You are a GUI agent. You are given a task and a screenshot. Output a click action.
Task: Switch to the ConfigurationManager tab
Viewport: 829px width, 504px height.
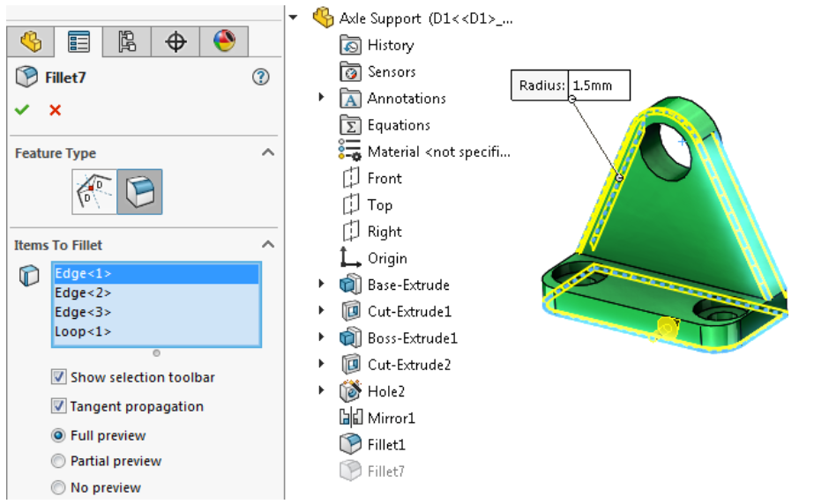point(127,41)
